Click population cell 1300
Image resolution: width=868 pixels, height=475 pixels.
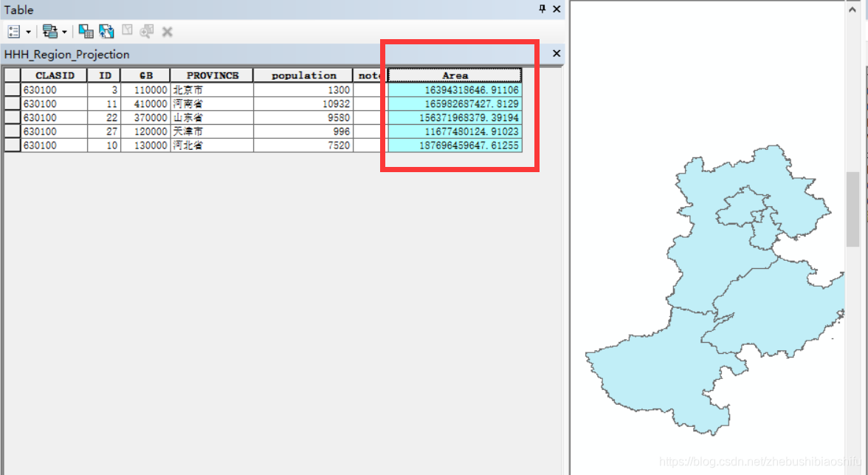[x=303, y=90]
